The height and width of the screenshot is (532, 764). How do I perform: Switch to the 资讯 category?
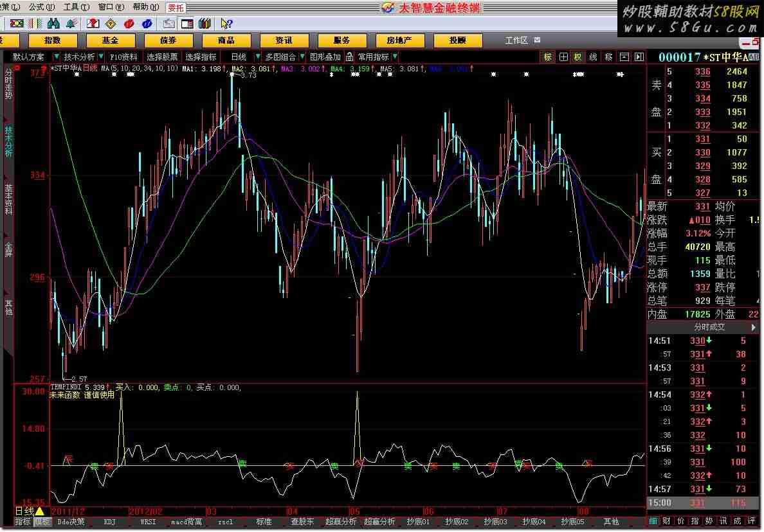[x=284, y=40]
